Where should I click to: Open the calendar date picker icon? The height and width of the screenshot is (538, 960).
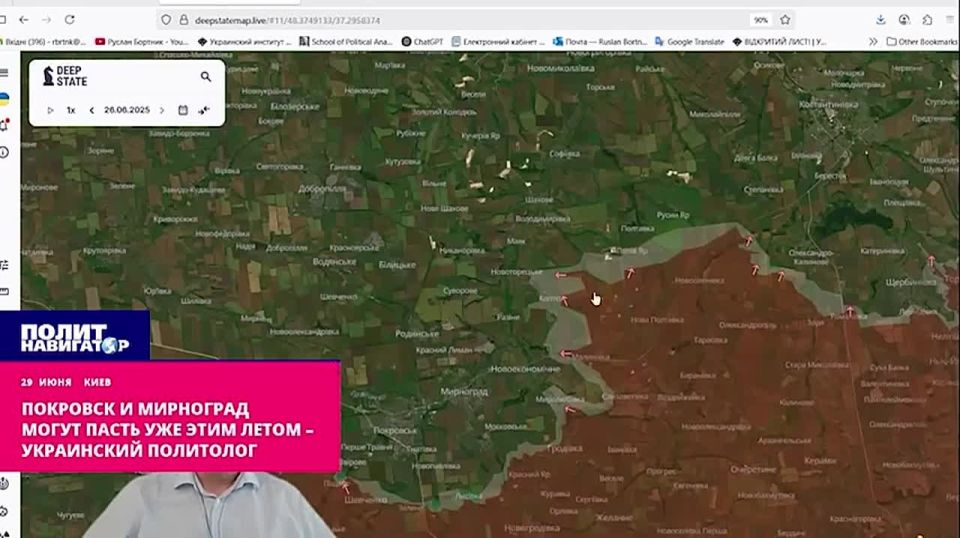coord(183,110)
